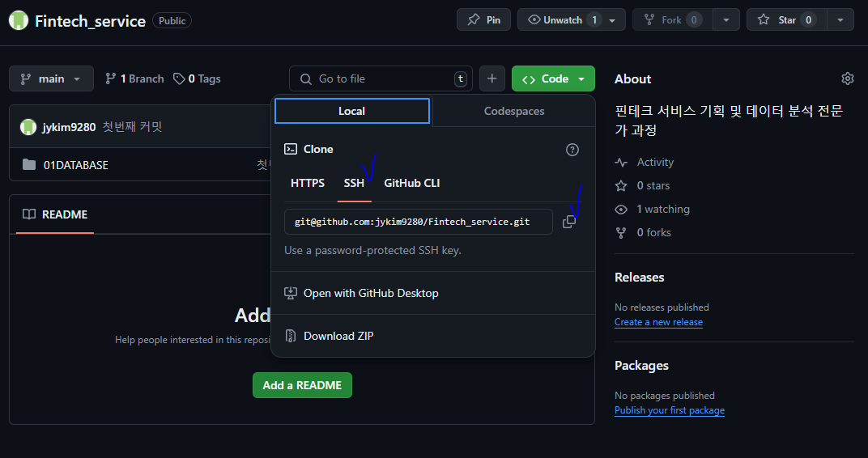This screenshot has width=868, height=458.
Task: Switch to the Codespaces tab
Action: pyautogui.click(x=513, y=111)
